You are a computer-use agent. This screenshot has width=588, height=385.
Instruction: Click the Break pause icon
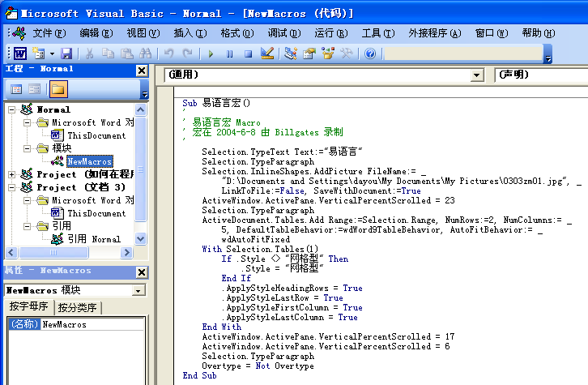(x=229, y=54)
